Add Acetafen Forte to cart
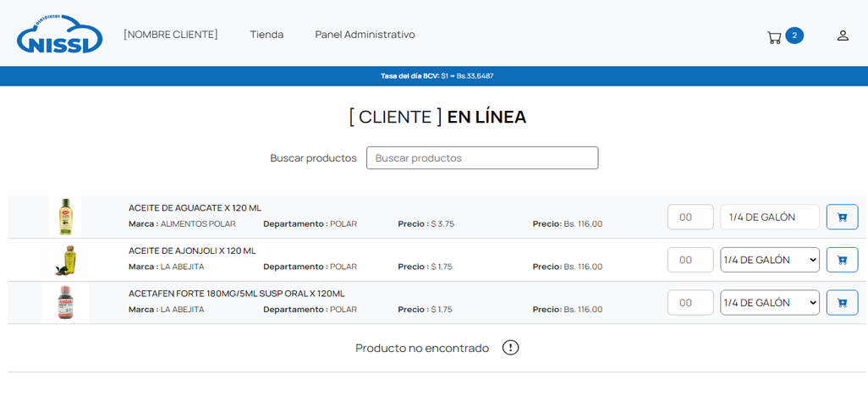The height and width of the screenshot is (396, 868). point(842,303)
